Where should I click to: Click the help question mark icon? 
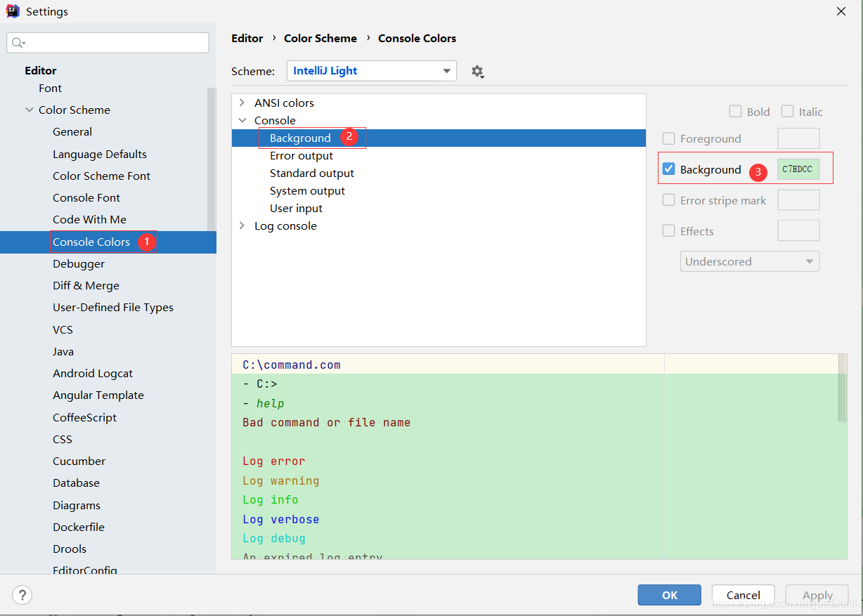pyautogui.click(x=22, y=596)
